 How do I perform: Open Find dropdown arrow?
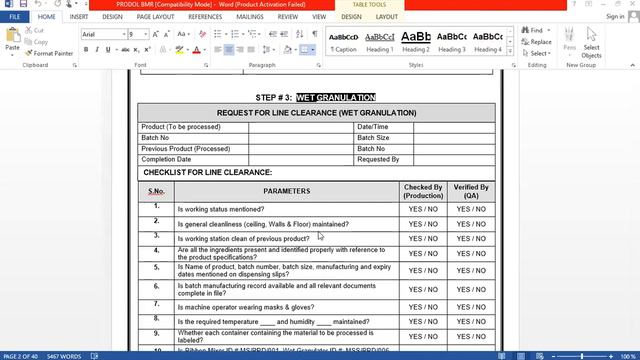click(549, 30)
